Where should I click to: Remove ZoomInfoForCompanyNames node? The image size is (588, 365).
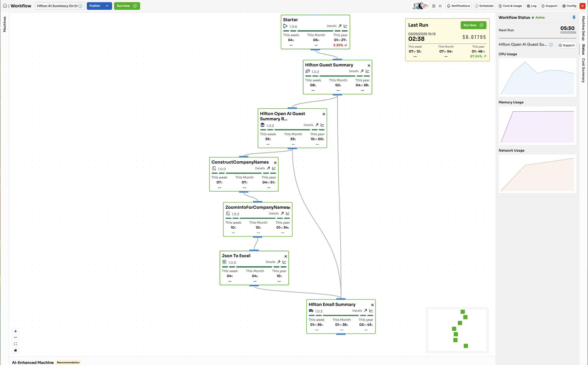[x=289, y=208]
